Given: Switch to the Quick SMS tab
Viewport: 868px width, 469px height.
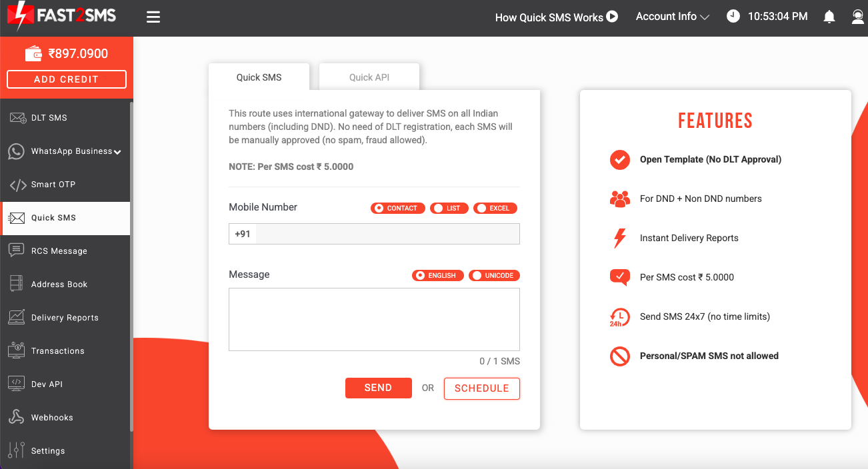Looking at the screenshot, I should 259,77.
